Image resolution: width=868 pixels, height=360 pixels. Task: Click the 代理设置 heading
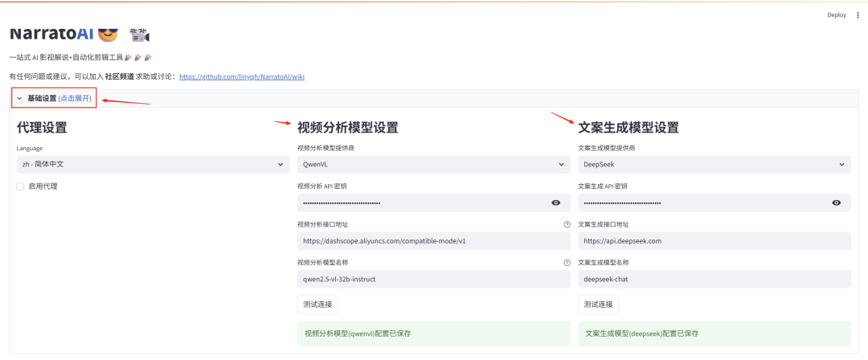coord(42,128)
